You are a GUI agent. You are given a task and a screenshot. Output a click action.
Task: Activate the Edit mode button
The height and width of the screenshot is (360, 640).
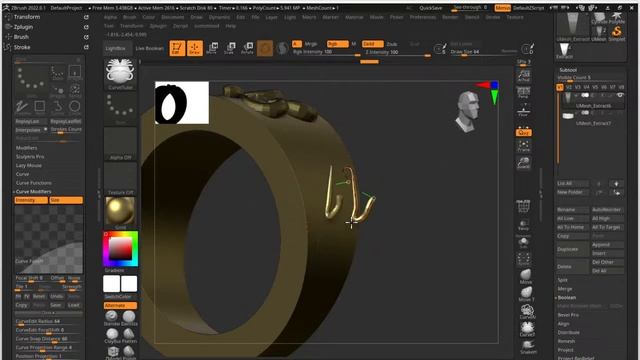click(177, 48)
